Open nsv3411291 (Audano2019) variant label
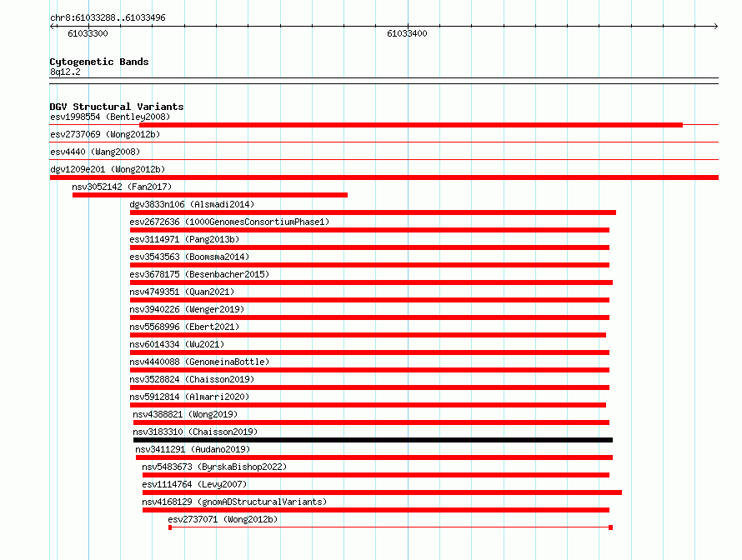This screenshot has height=560, width=742. point(193,449)
